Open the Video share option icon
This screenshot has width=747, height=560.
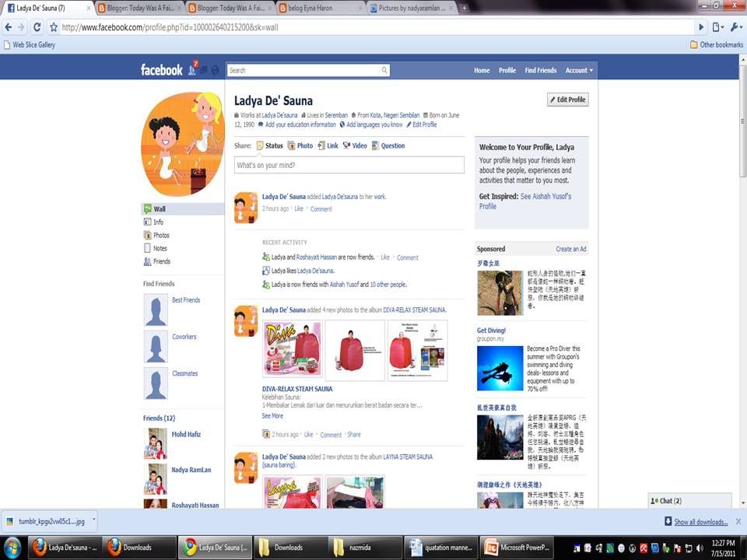pos(345,145)
